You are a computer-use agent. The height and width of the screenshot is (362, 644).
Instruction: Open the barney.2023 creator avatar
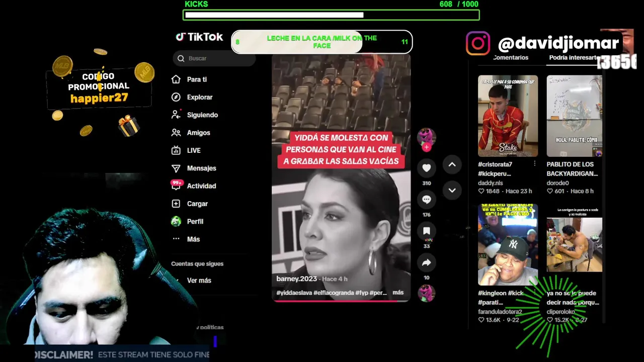(x=426, y=136)
